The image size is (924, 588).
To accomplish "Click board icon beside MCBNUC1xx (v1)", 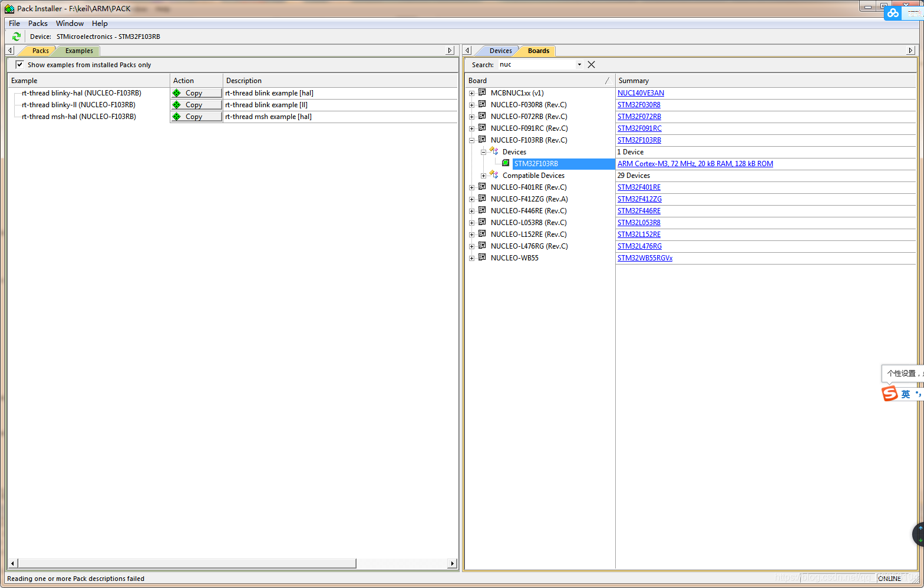I will click(x=482, y=93).
